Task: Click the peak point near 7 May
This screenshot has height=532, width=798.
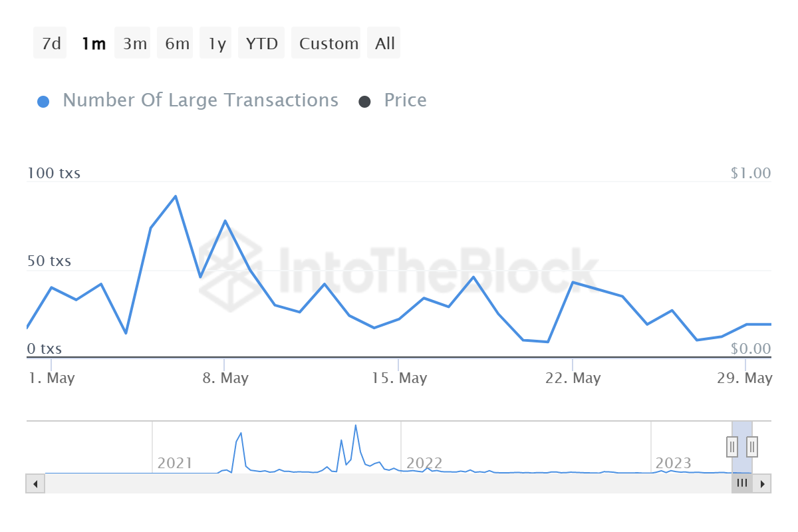Action: (x=176, y=196)
